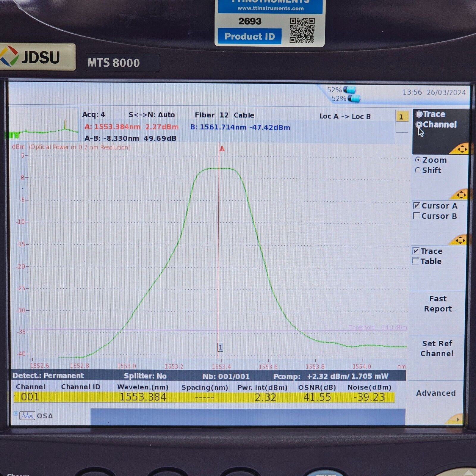
Task: Click the navigation pad beneath the Shift option
Action: click(461, 194)
